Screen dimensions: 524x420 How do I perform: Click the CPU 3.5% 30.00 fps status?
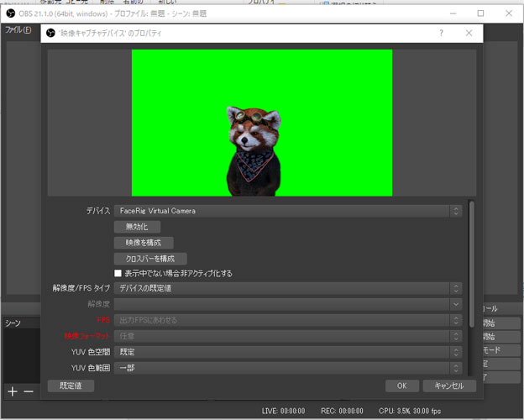tap(410, 411)
